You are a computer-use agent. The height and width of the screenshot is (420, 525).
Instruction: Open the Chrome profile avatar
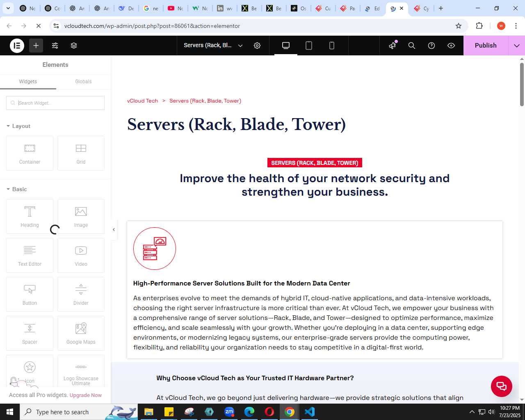coord(501,26)
